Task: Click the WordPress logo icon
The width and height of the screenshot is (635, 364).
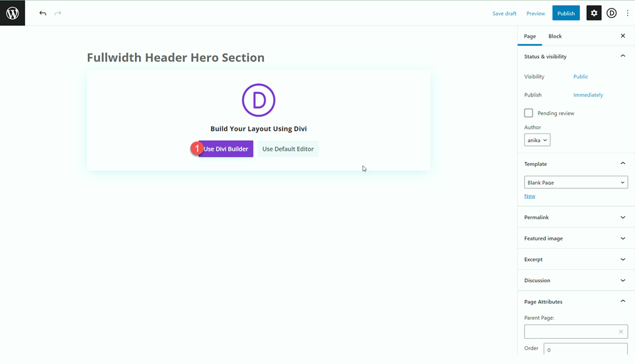Action: tap(13, 13)
